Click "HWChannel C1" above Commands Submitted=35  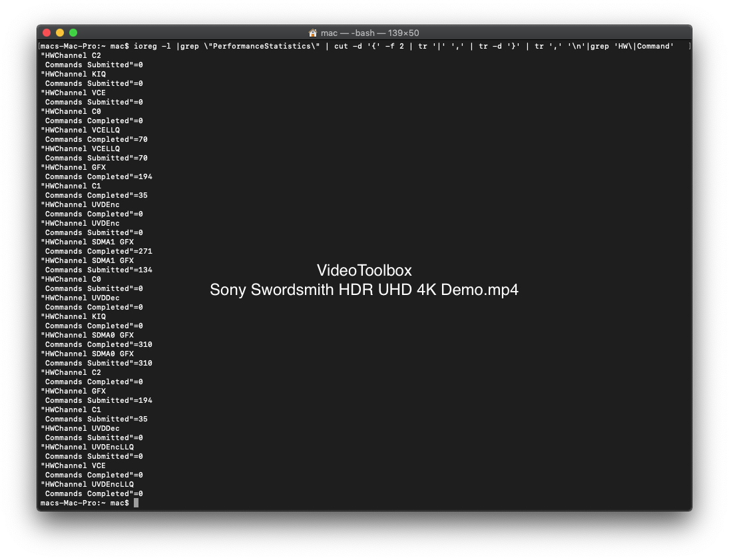click(x=71, y=410)
